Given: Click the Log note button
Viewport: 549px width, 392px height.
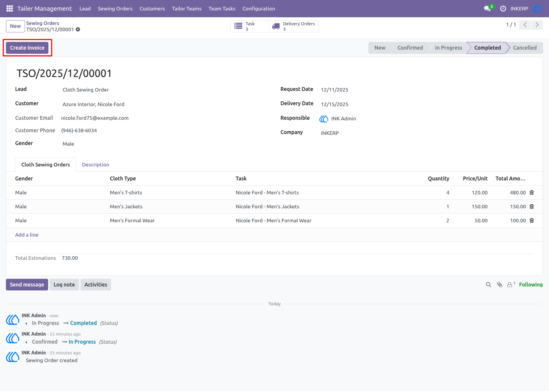Looking at the screenshot, I should [64, 285].
